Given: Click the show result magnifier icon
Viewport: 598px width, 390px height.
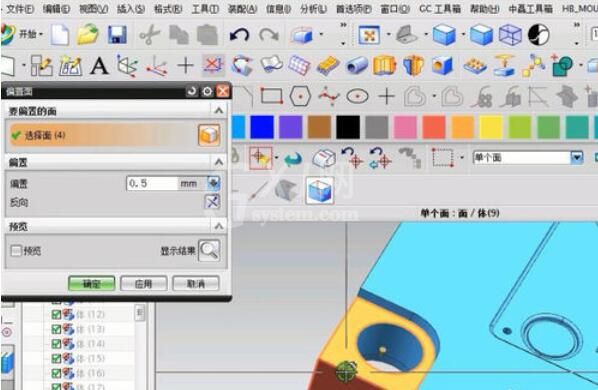Looking at the screenshot, I should click(209, 250).
